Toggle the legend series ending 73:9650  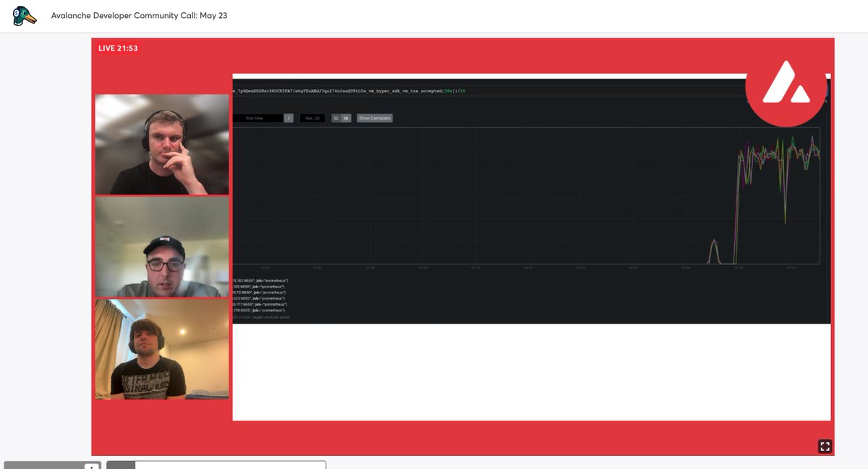click(260, 292)
